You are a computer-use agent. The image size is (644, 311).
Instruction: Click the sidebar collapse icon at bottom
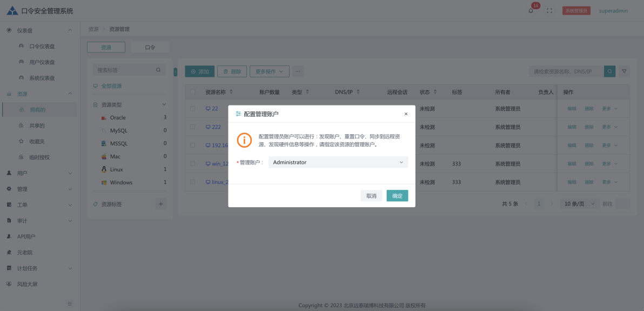pyautogui.click(x=70, y=304)
